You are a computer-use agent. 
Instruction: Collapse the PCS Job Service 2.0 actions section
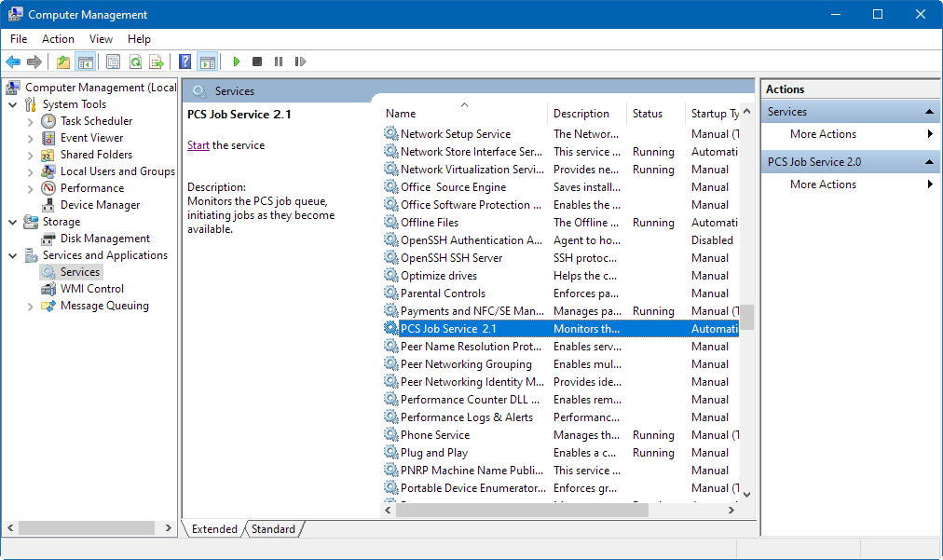[x=929, y=162]
